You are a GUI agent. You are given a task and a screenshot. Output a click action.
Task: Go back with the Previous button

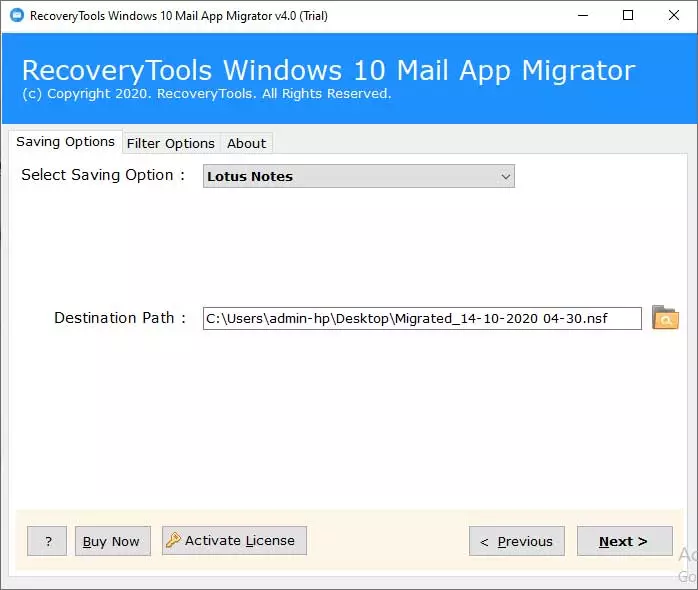pyautogui.click(x=516, y=541)
